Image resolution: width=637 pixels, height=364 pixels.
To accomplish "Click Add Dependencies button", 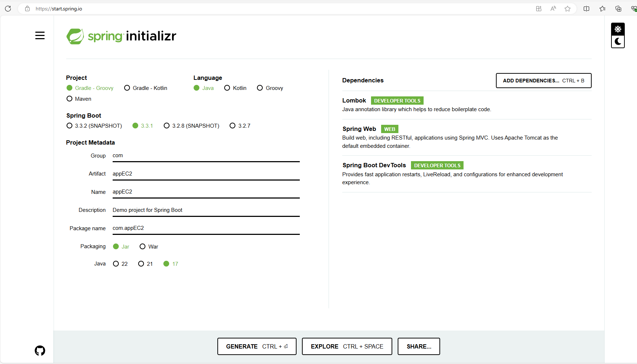I will [x=543, y=81].
